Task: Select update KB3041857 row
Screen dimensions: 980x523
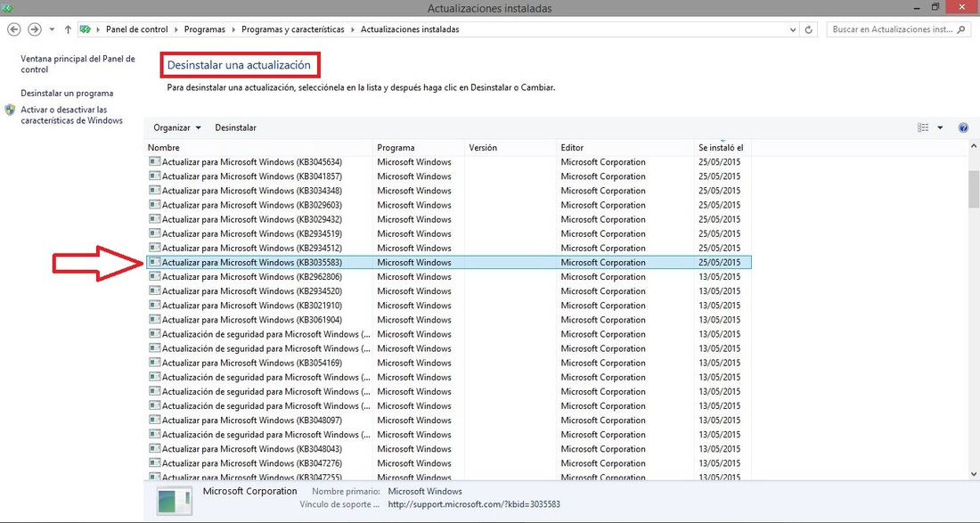Action: pyautogui.click(x=448, y=176)
